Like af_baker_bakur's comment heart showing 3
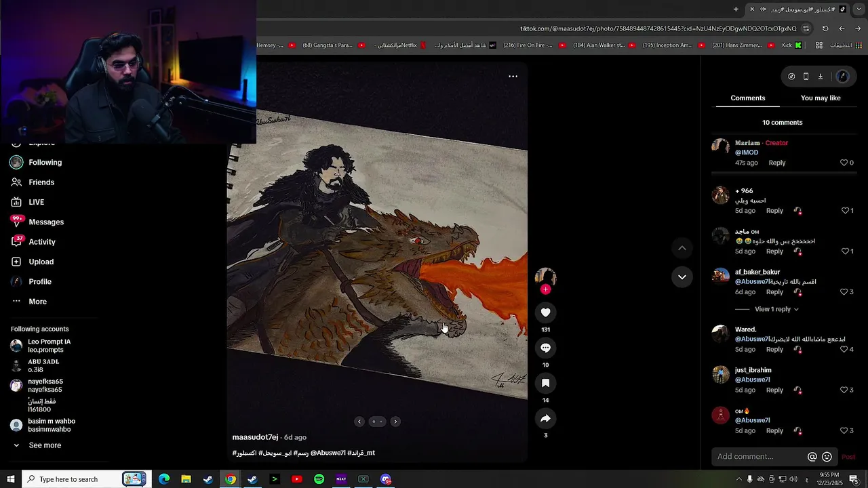 point(844,292)
